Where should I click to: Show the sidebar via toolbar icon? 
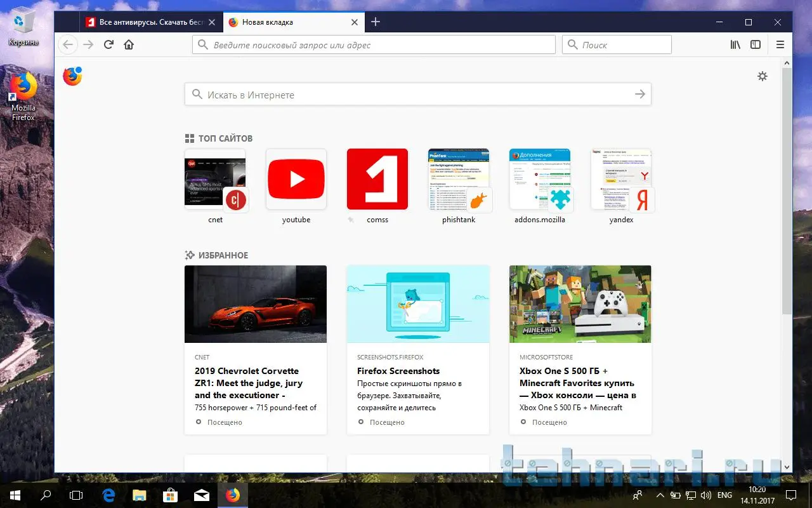(x=756, y=44)
